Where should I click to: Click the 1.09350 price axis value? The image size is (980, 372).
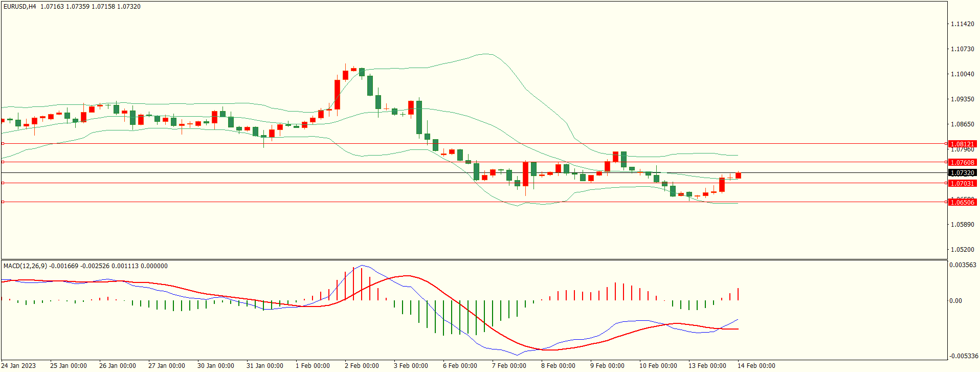[x=962, y=99]
